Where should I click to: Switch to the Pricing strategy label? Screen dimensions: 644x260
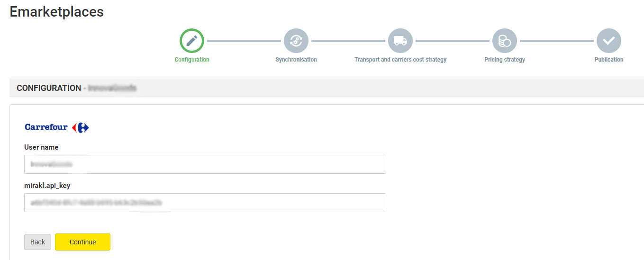(x=505, y=60)
